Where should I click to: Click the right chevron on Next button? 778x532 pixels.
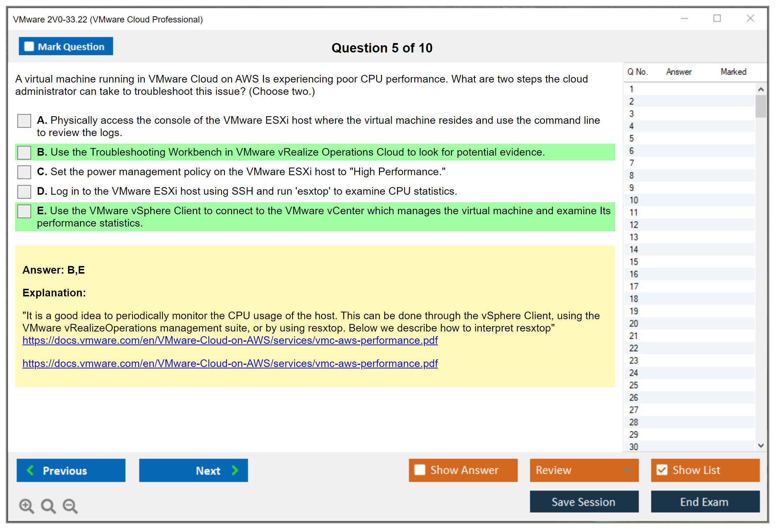[235, 470]
